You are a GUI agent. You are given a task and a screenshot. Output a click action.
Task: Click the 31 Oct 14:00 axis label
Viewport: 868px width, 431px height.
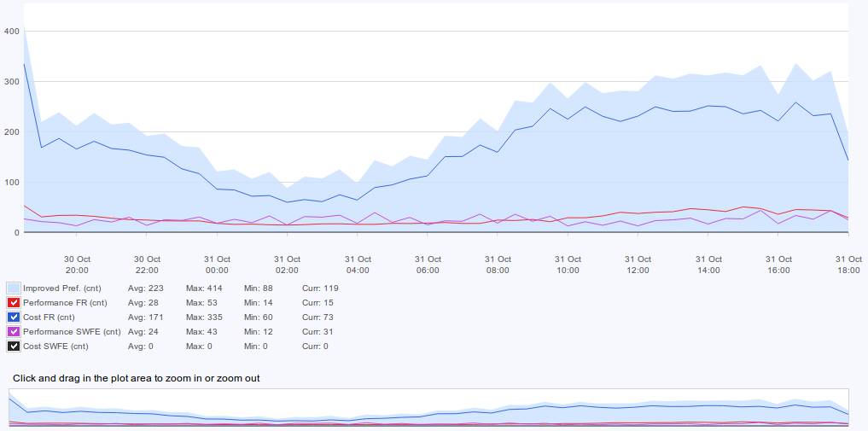[708, 265]
